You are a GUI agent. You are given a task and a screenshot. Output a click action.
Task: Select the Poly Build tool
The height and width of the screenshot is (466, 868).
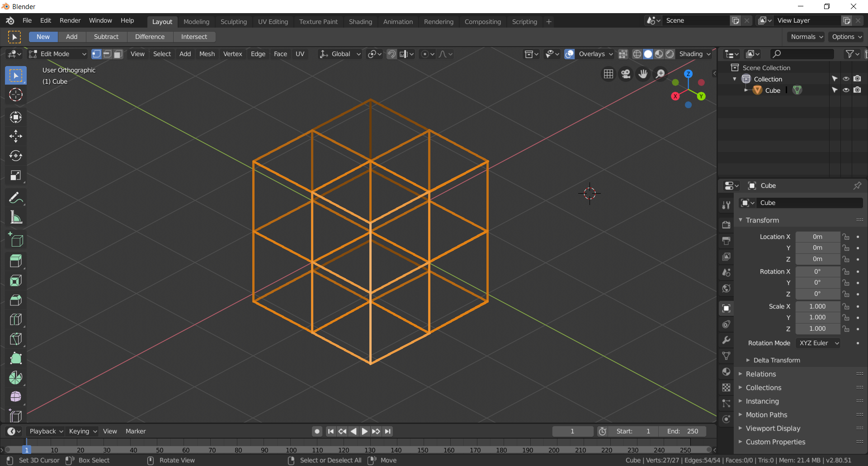pos(16,358)
